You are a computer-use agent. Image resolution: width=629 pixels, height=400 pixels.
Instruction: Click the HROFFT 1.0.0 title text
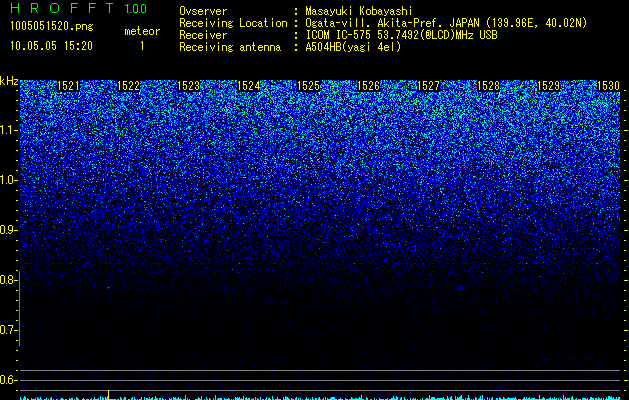pyautogui.click(x=78, y=8)
